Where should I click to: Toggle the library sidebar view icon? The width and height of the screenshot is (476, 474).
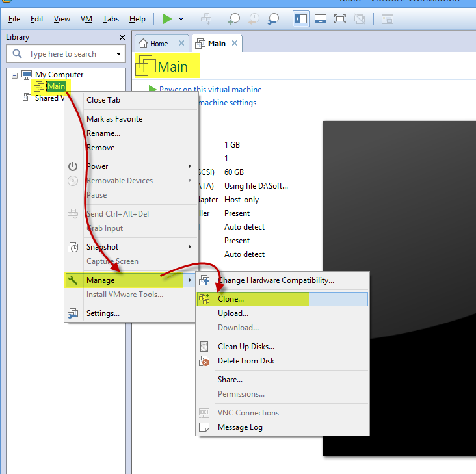click(x=301, y=19)
